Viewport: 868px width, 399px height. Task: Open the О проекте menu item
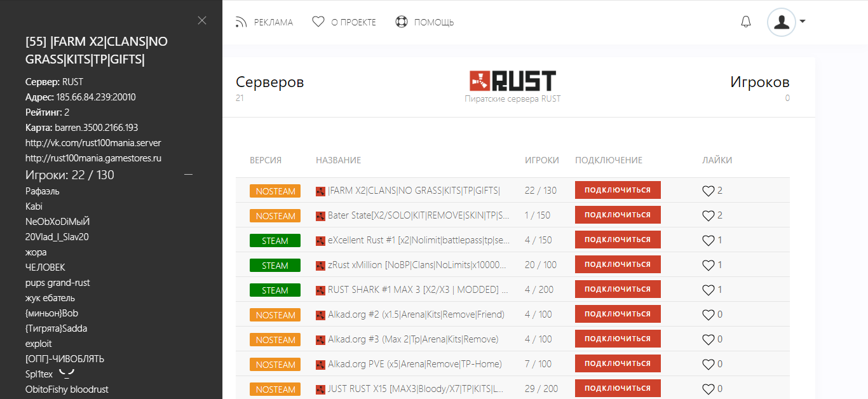353,22
